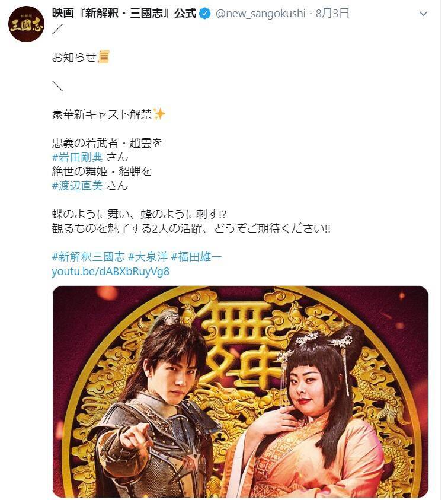Screen dimensions: 448x500
Task: Follow the youtu.be/dABXbRuyVg8 link
Action: click(x=111, y=272)
